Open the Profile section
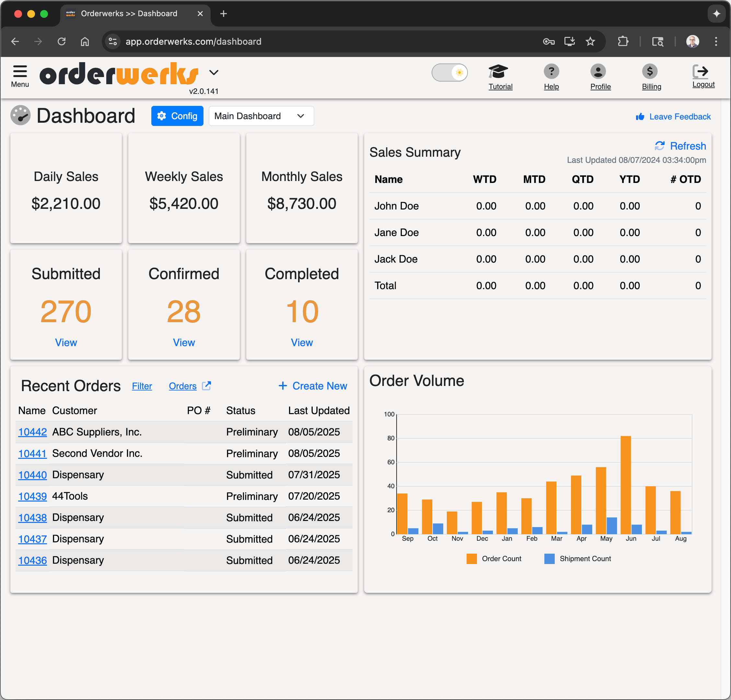 pos(600,71)
